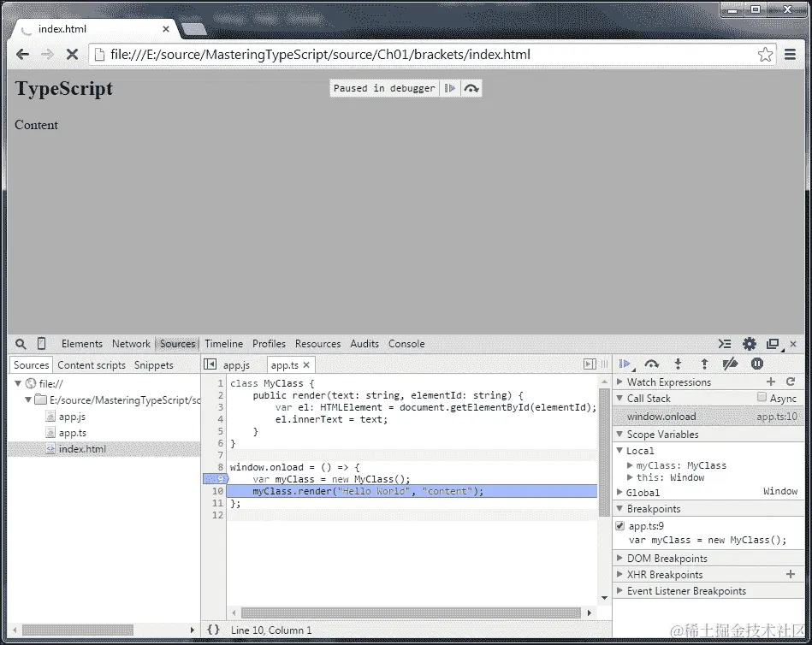
Task: Hide the navigator sidebar icon
Action: click(x=210, y=364)
